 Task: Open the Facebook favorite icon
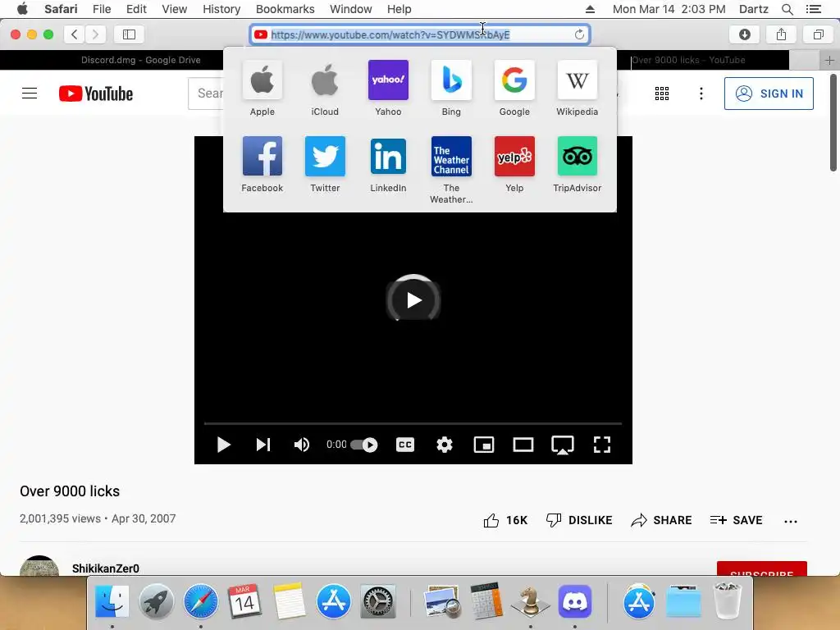(x=262, y=156)
